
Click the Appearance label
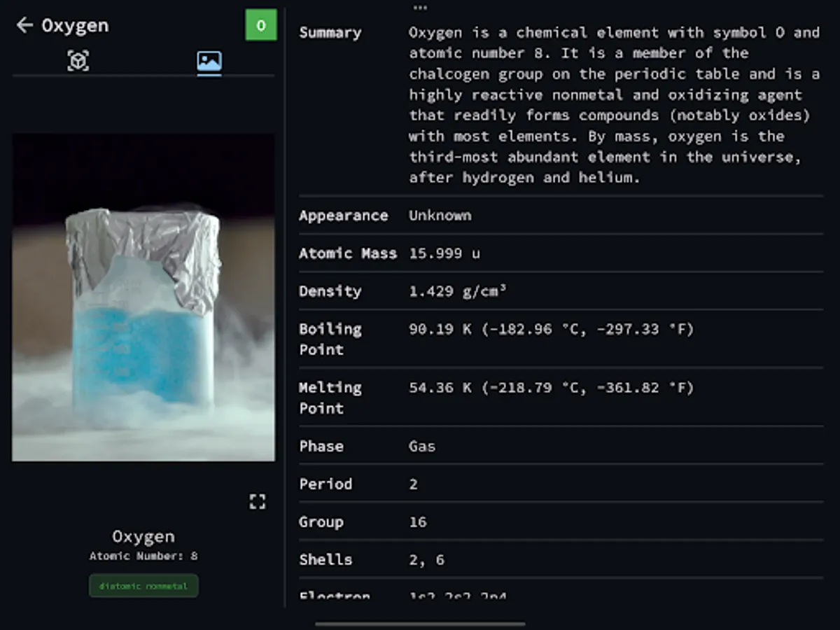click(x=343, y=216)
